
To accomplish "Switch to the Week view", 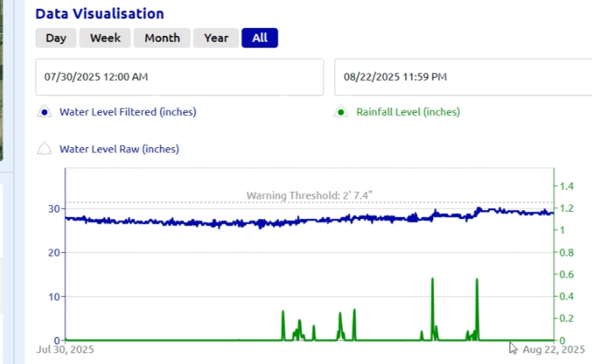I will [x=105, y=38].
